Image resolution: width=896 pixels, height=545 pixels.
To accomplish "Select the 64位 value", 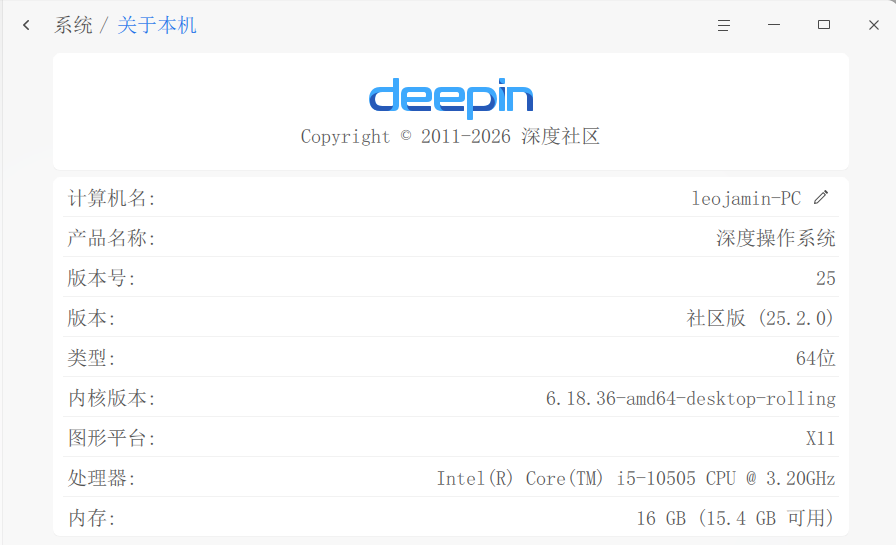I will [815, 358].
